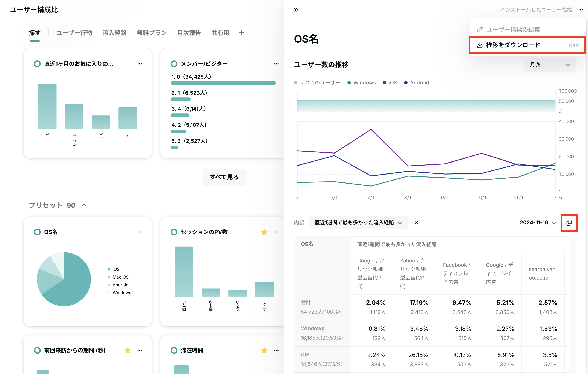Click the circle icon of 滞在時間 card
Viewport: 588px width, 374px height.
point(174,350)
